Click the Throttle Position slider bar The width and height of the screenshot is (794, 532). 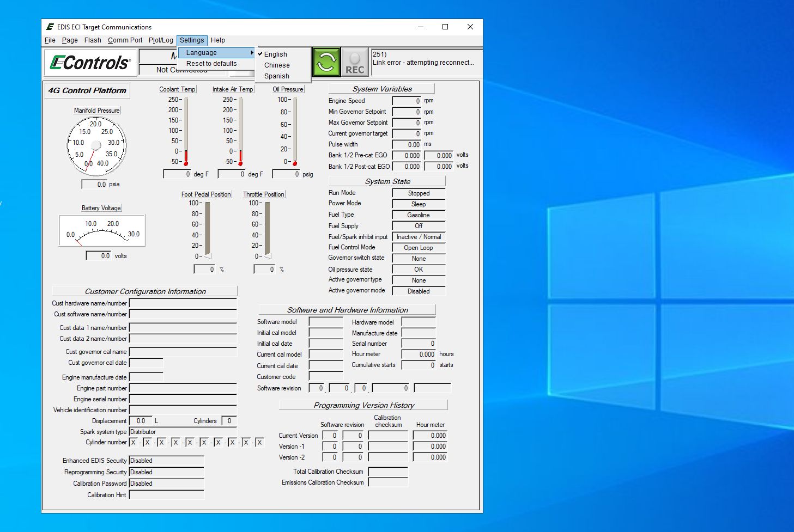tap(268, 229)
